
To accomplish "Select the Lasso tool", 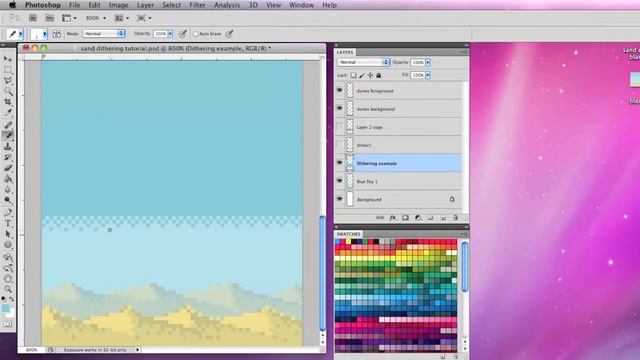I will click(x=8, y=80).
